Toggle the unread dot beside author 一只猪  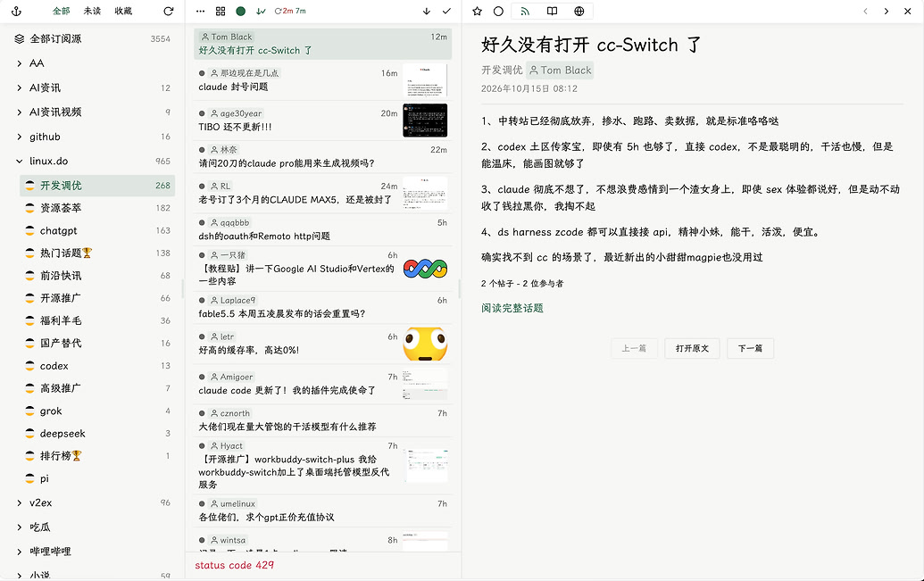pos(202,255)
